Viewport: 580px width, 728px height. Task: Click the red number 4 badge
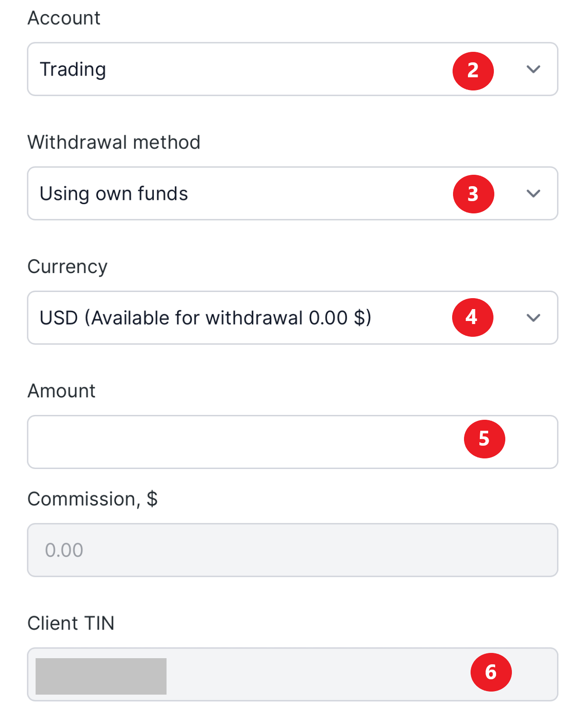(472, 317)
